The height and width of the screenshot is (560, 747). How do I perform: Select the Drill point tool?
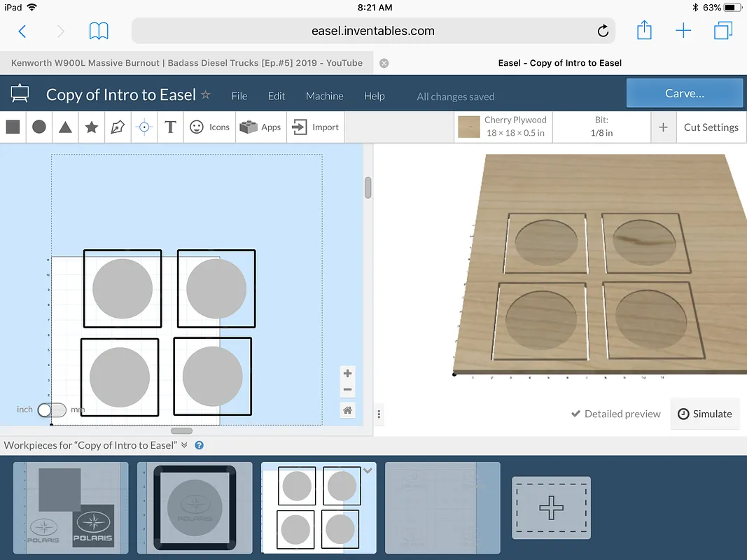tap(144, 127)
